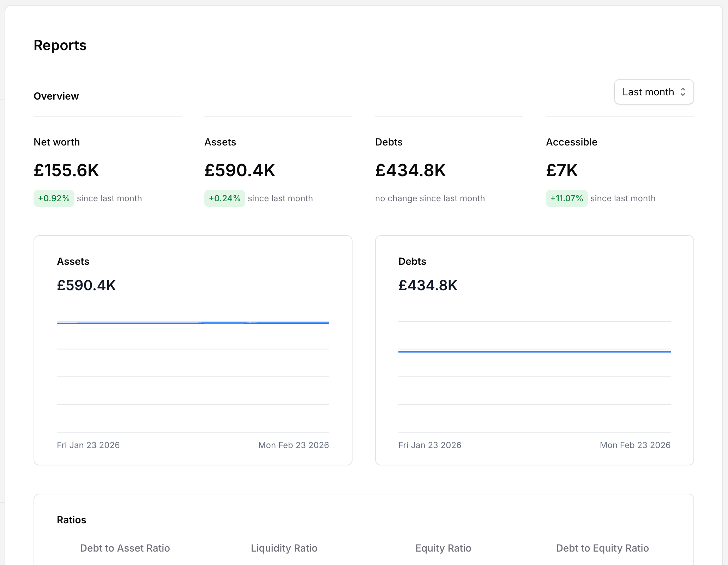Click the Debts £434.8K overview figure
Screen dimensions: 728x565
410,170
